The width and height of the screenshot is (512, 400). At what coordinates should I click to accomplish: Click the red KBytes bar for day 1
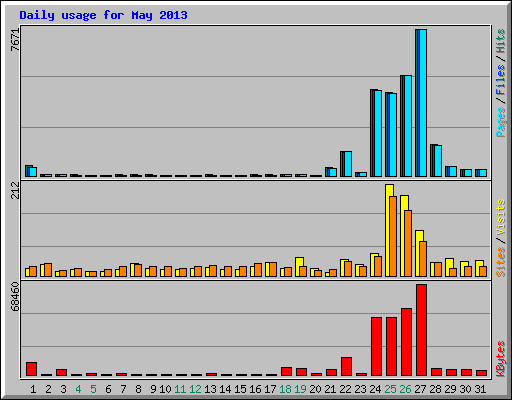point(31,369)
